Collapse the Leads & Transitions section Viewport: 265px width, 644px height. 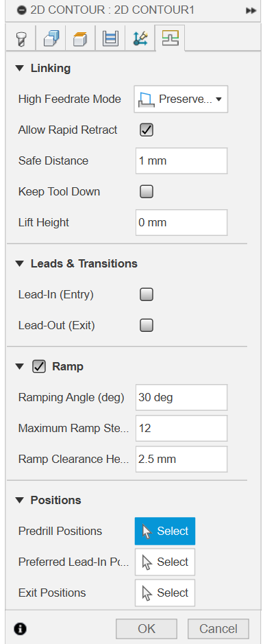(20, 263)
